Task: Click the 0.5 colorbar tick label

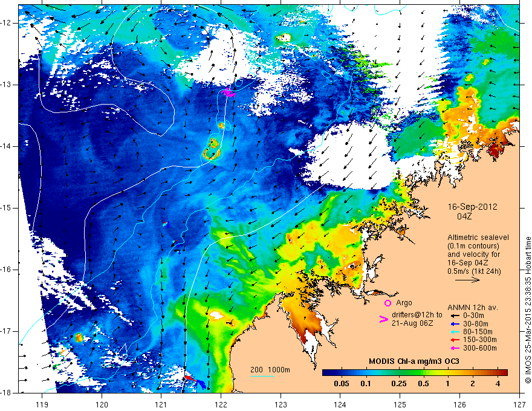Action: pyautogui.click(x=423, y=384)
